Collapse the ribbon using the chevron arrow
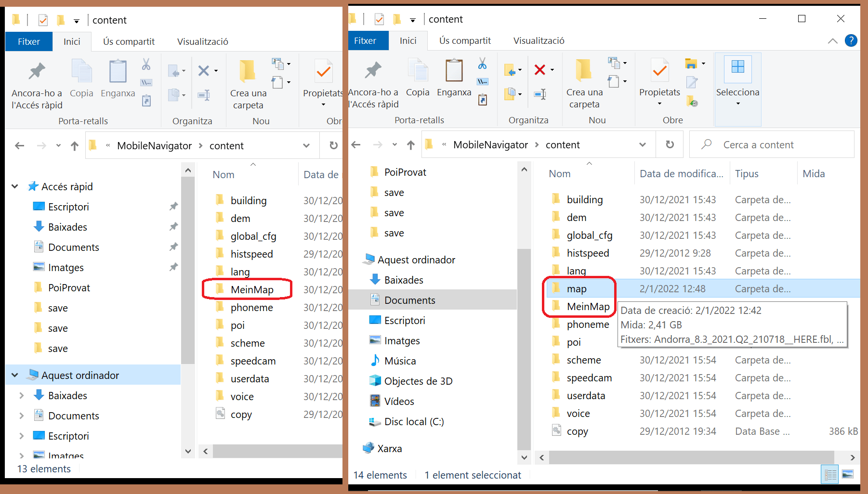 click(x=832, y=41)
